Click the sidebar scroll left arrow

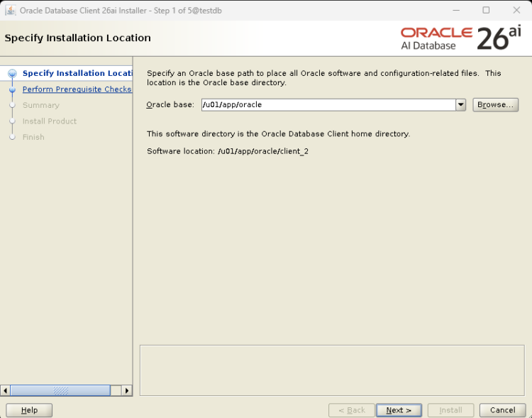(x=5, y=390)
